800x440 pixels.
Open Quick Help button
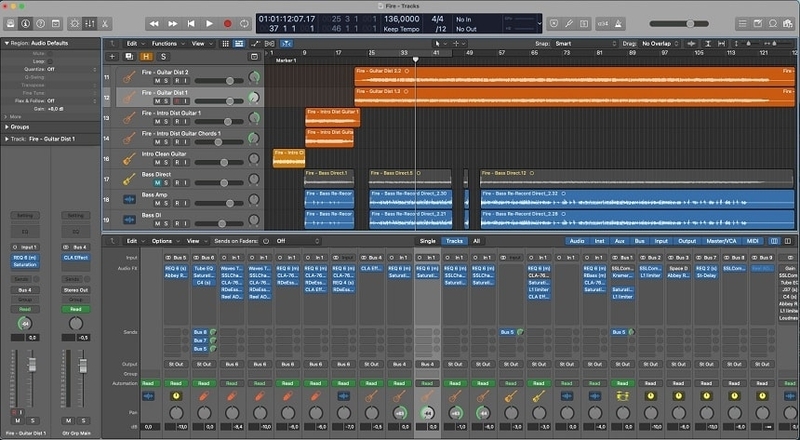(x=41, y=23)
